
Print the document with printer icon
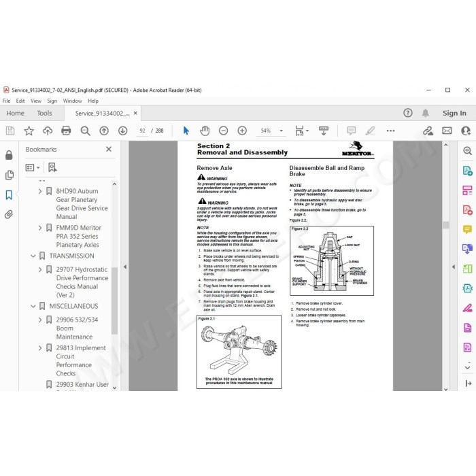(x=66, y=131)
